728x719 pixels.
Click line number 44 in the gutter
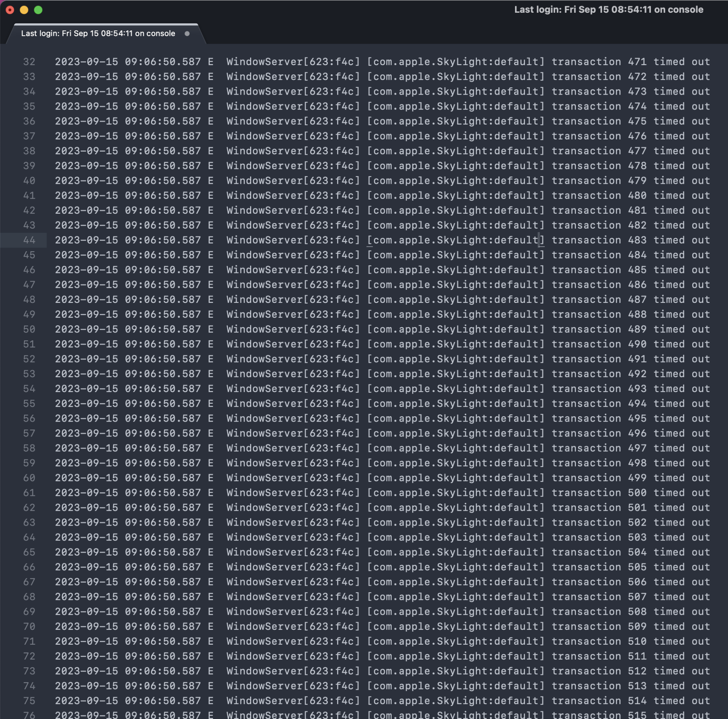click(x=29, y=240)
